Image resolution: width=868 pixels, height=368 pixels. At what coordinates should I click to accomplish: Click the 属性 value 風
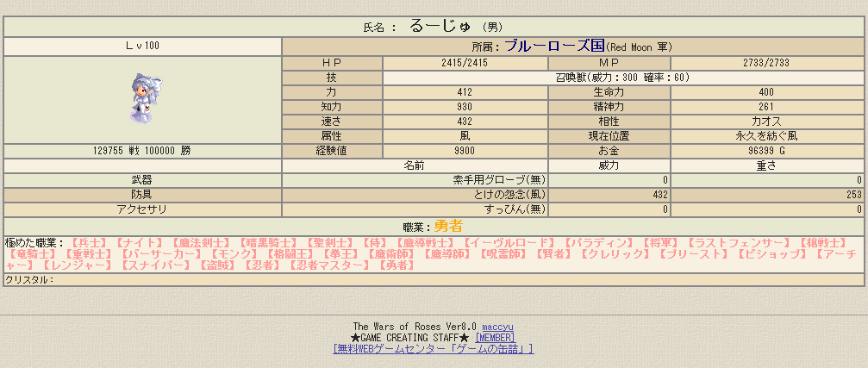click(465, 135)
